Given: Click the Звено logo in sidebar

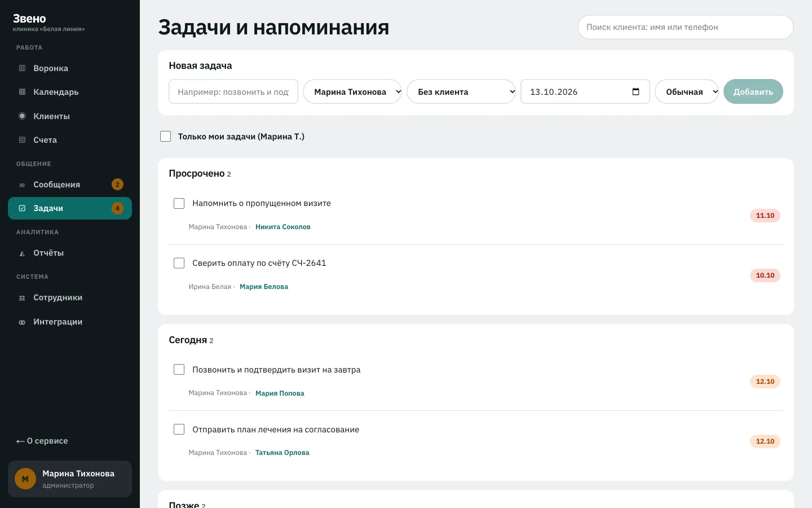Looking at the screenshot, I should point(30,19).
